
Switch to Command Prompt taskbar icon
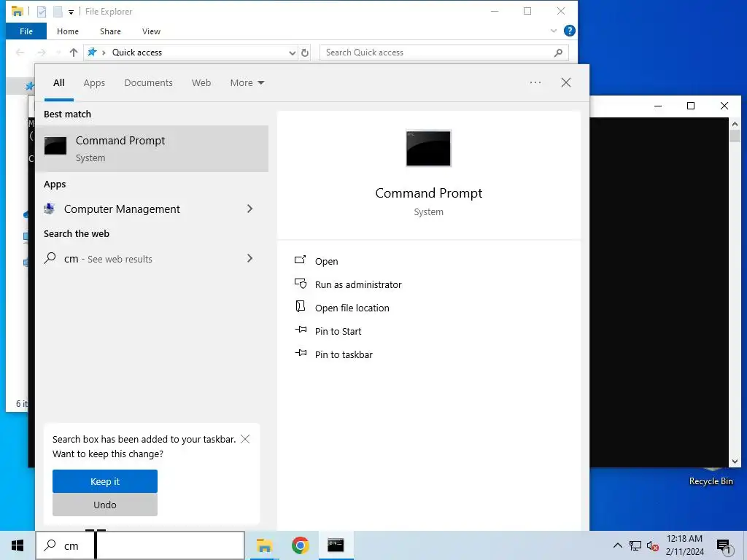tap(336, 545)
